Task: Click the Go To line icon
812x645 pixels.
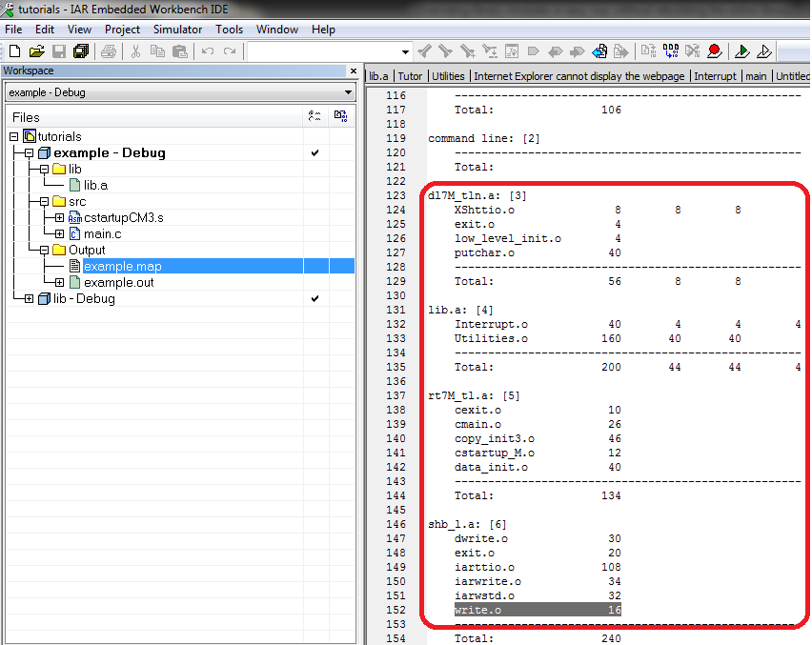Action: 512,51
